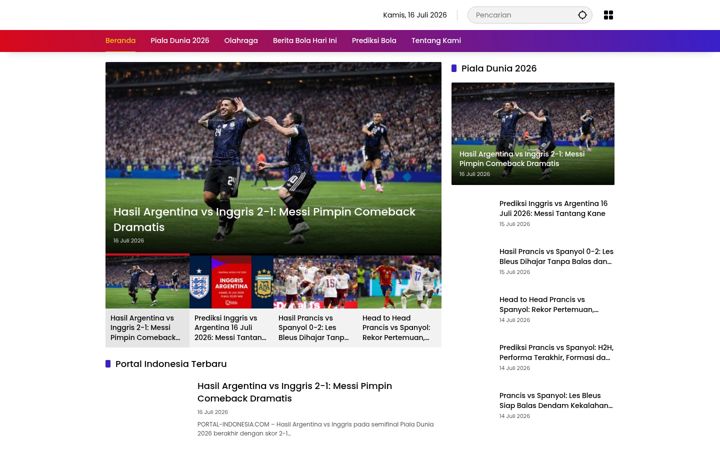Select Prancis vs Spanyol result thumbnail
The image size is (720, 450).
click(315, 282)
